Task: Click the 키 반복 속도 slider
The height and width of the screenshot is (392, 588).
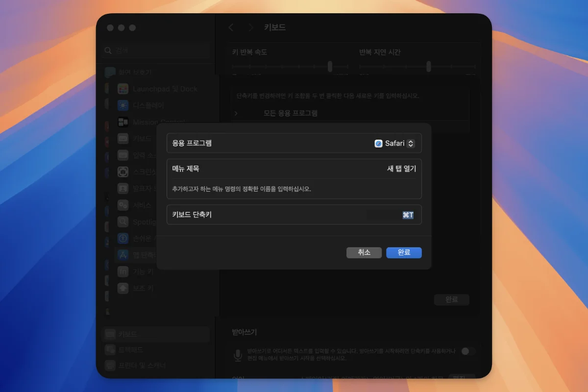Action: (x=330, y=67)
